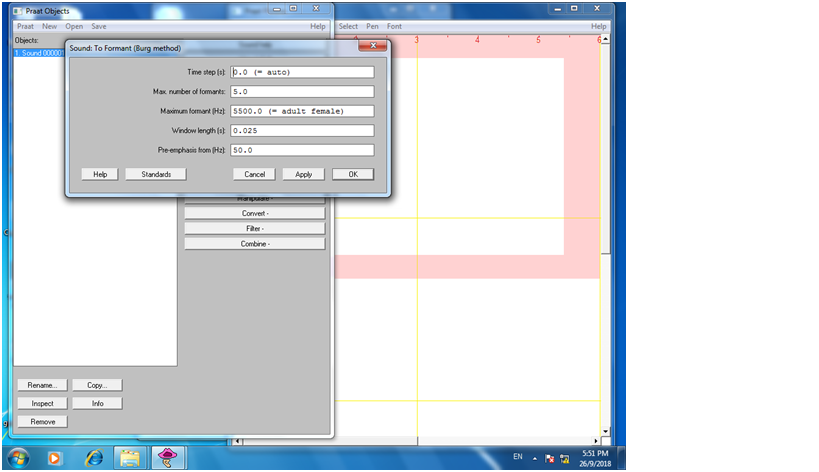819x472 pixels.
Task: Click the Picture window vertical scrollbar thumb
Action: (605, 149)
